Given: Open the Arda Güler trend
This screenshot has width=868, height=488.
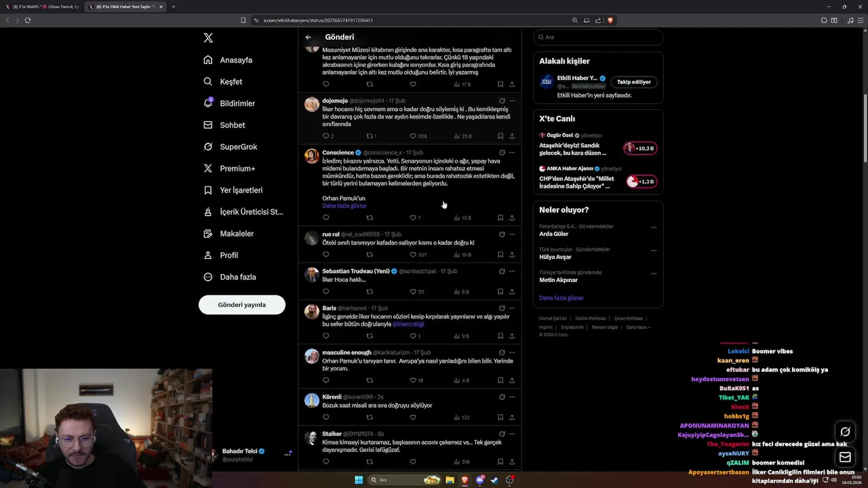Looking at the screenshot, I should point(554,234).
